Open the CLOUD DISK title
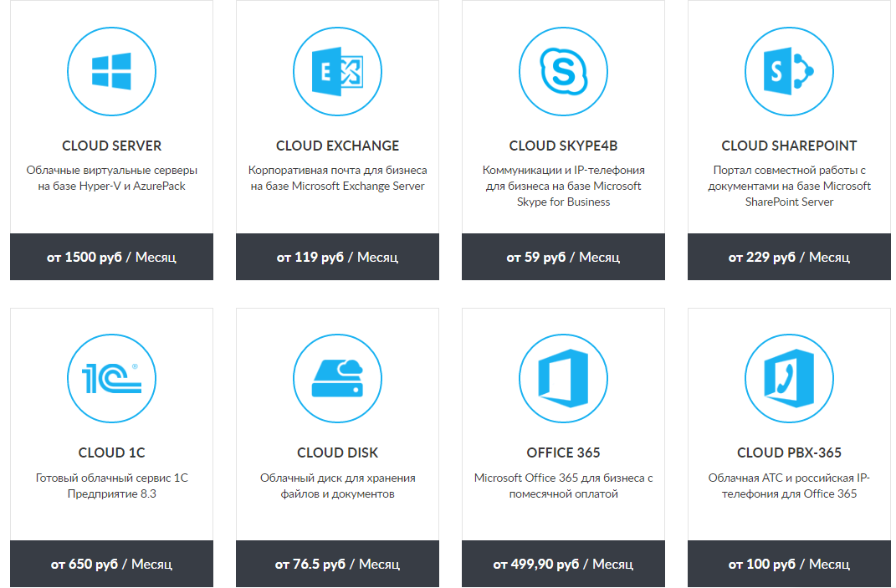Viewport: 896px width, 588px height. 337,453
